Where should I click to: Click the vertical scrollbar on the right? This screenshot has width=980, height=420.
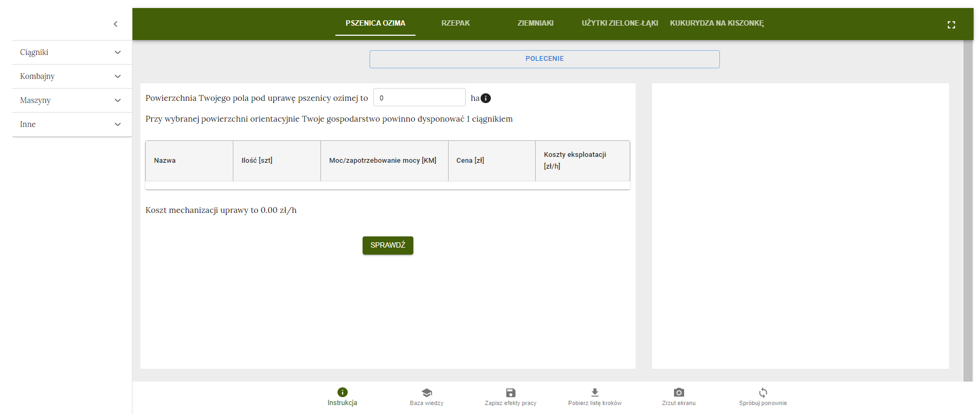(968, 210)
